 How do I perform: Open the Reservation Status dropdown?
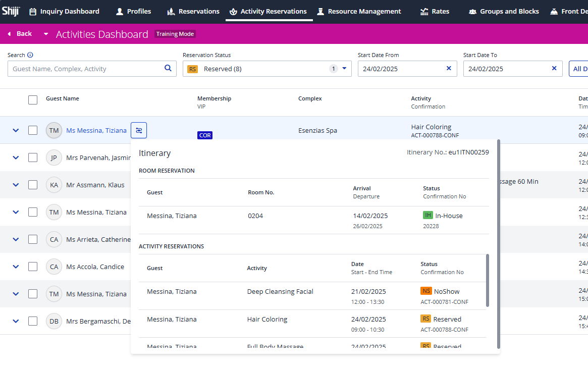point(345,69)
